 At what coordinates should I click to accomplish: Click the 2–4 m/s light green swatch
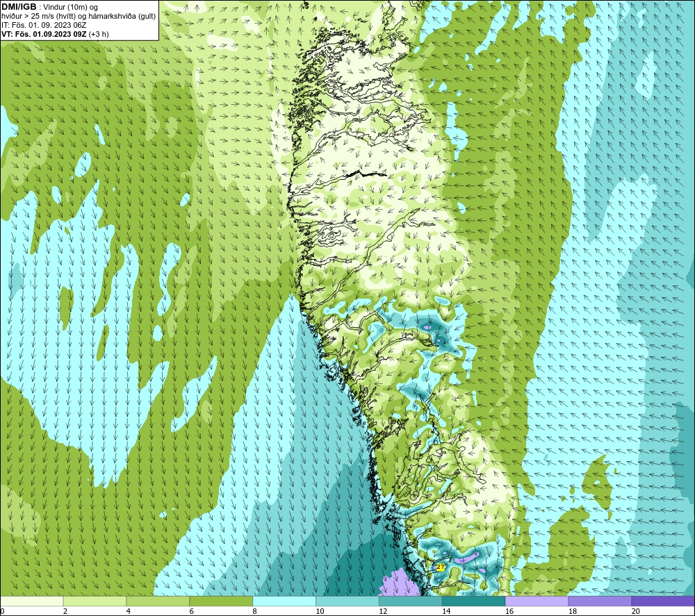pyautogui.click(x=95, y=601)
